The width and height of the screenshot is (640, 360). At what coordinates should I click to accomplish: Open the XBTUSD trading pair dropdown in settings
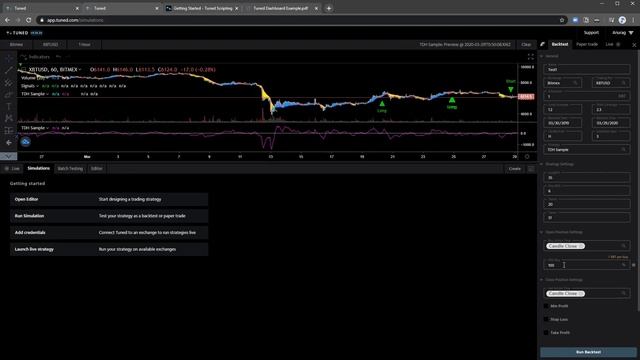[611, 82]
